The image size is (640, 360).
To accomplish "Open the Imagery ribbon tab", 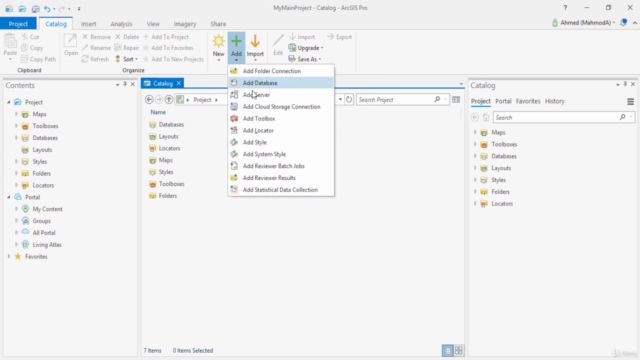I will pyautogui.click(x=185, y=24).
